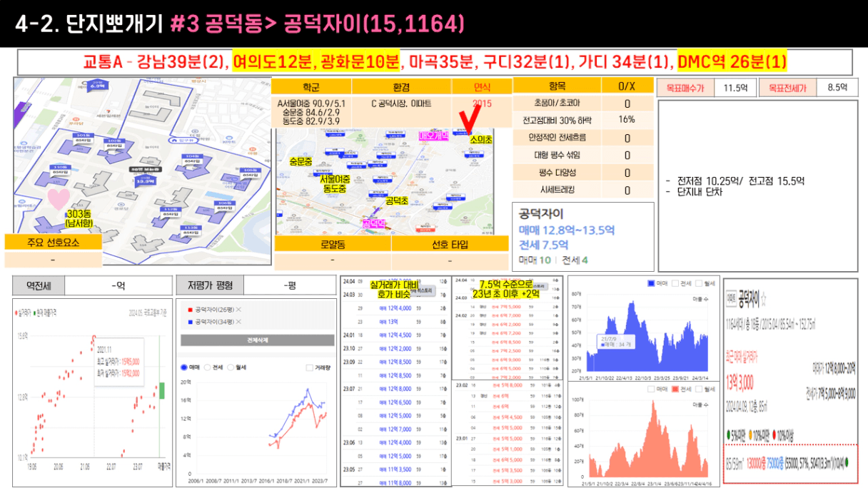Click the green 5%미만 legend dot
The image size is (868, 488).
729,436
